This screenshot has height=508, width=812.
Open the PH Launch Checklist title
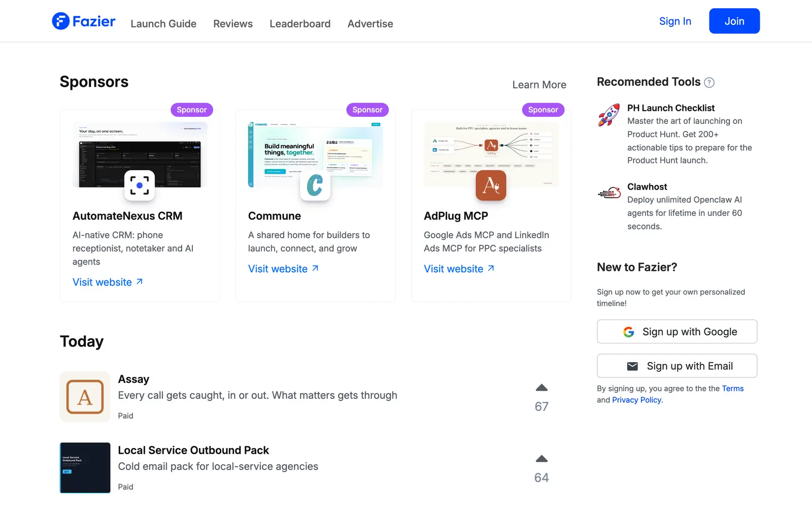tap(670, 108)
